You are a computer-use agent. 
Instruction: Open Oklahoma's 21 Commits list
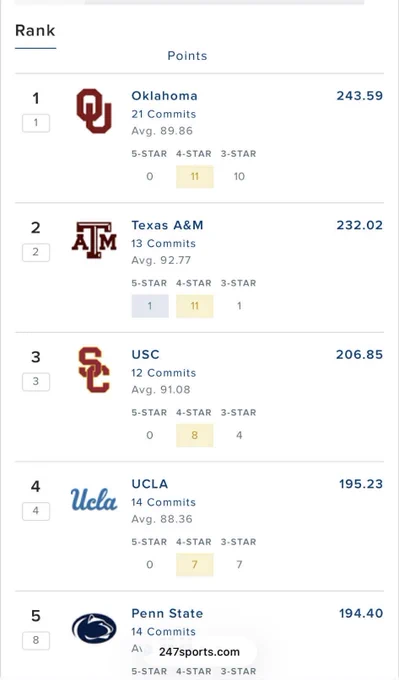[164, 114]
